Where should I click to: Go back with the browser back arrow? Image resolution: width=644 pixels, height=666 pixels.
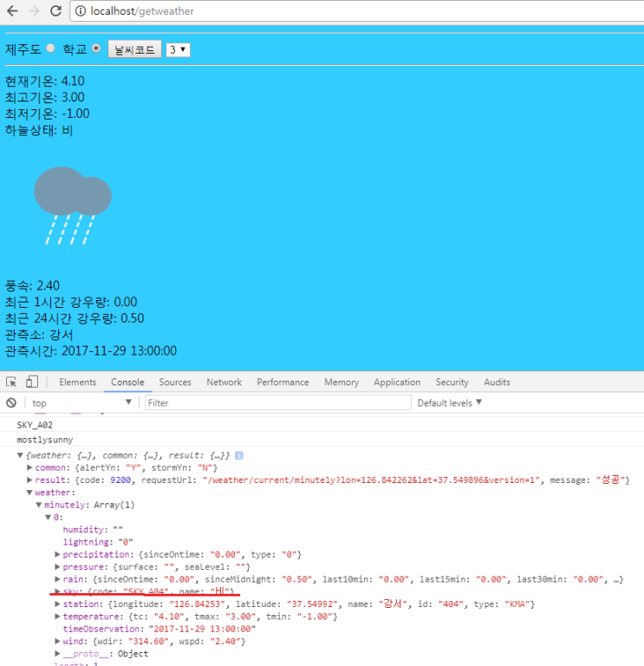pyautogui.click(x=13, y=11)
